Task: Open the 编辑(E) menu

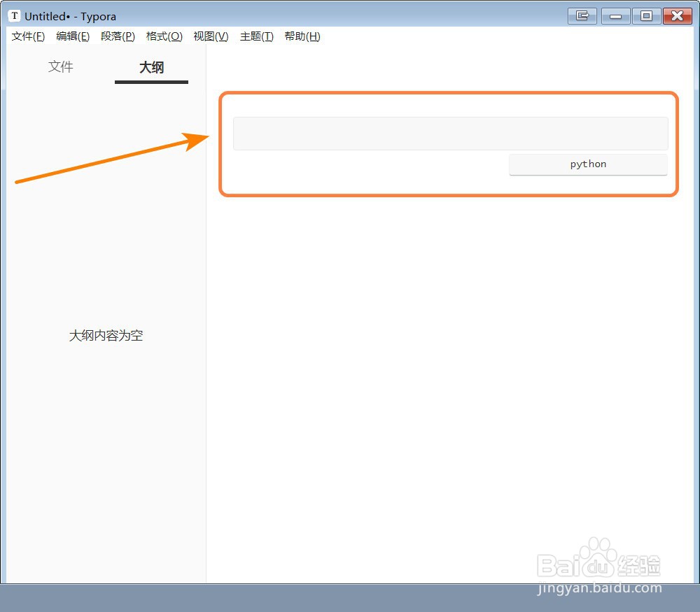Action: [x=73, y=36]
